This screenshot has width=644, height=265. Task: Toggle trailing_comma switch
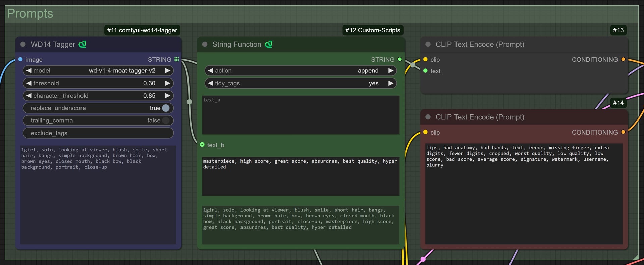[166, 120]
